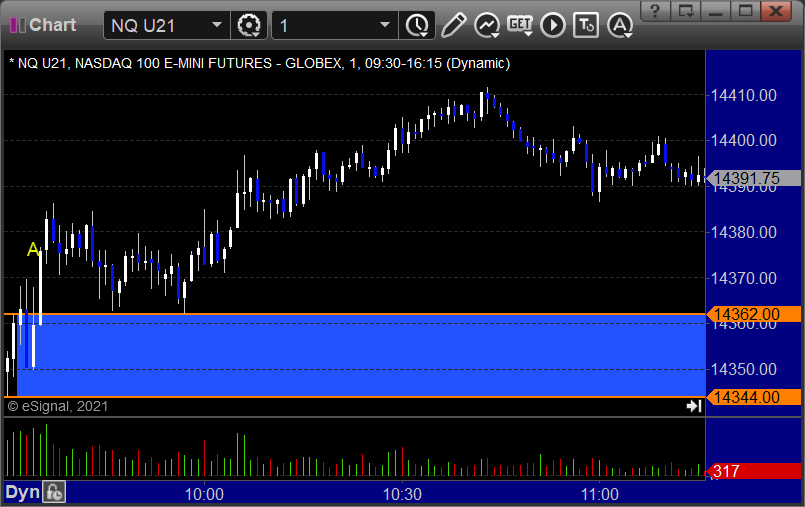The image size is (805, 507).
Task: Click the pop-out window menu button
Action: (685, 11)
